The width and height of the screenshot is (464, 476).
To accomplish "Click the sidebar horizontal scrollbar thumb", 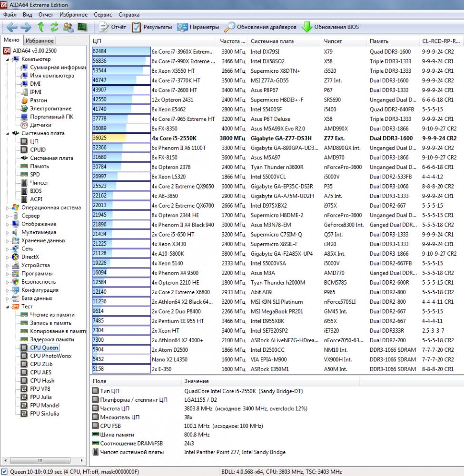I will coord(40,460).
